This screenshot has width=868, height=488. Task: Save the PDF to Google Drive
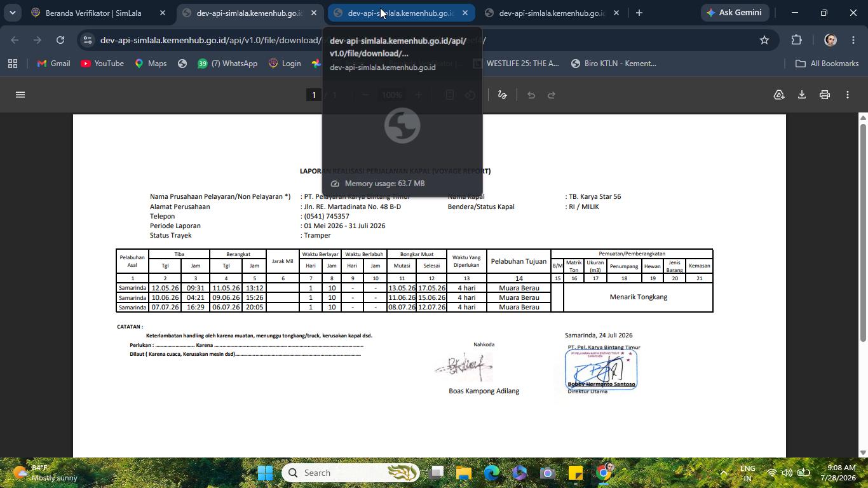pos(779,95)
